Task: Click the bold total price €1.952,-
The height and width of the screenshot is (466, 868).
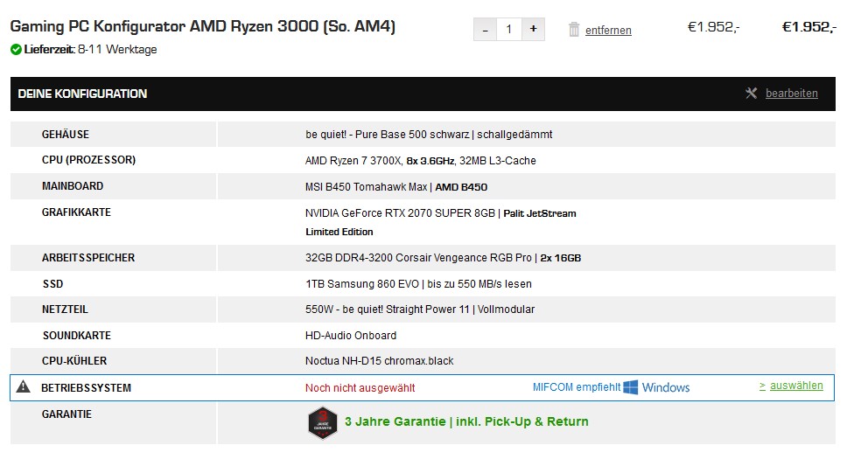Action: click(x=809, y=27)
